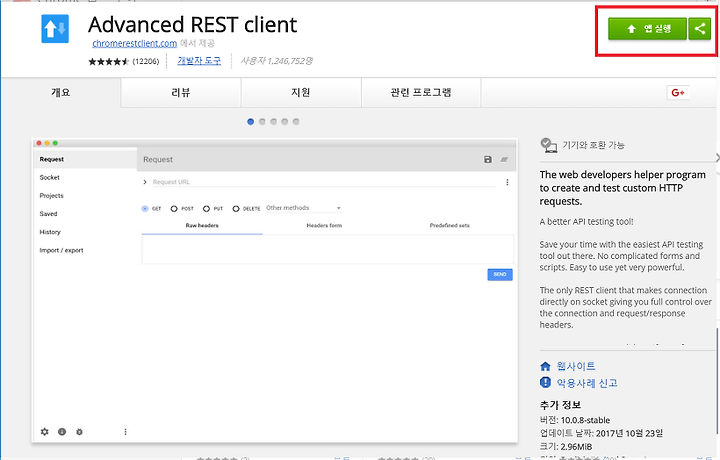This screenshot has height=460, width=720.
Task: Select the GET radio button
Action: 145,208
